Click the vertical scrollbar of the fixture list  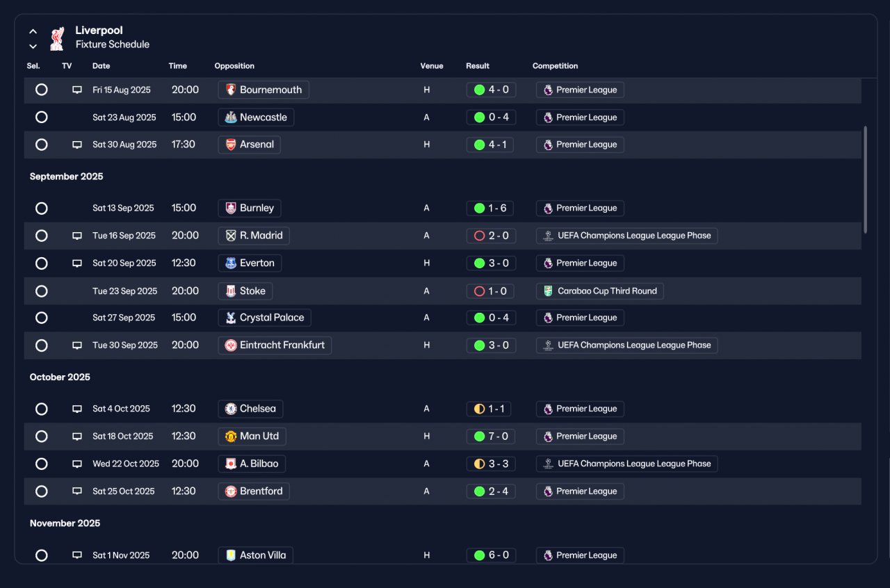[x=866, y=179]
